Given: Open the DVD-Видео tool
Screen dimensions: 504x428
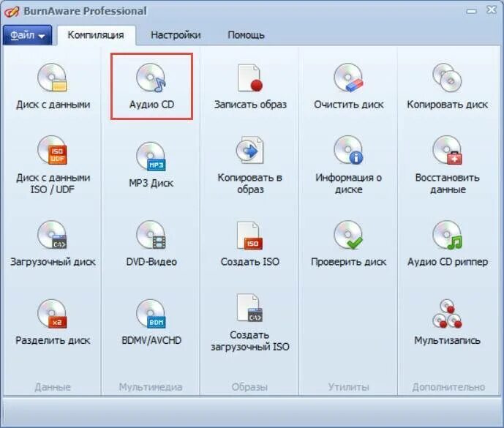Looking at the screenshot, I should [x=151, y=244].
